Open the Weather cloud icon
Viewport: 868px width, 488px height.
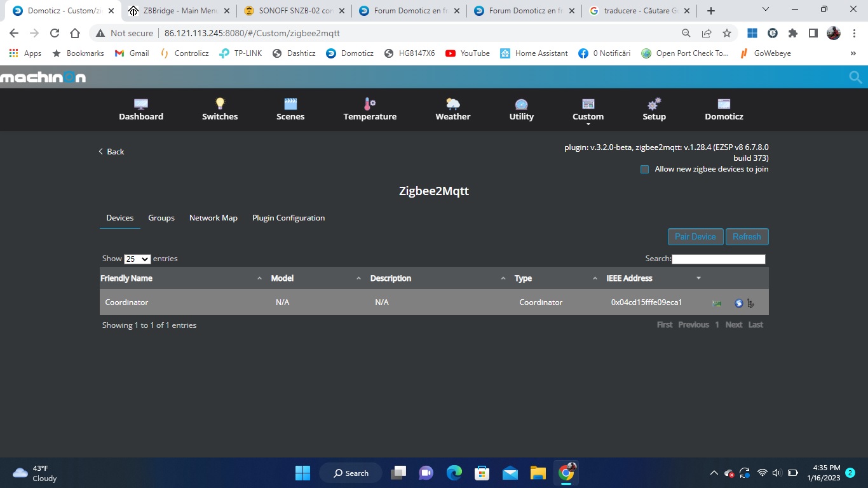pos(452,104)
